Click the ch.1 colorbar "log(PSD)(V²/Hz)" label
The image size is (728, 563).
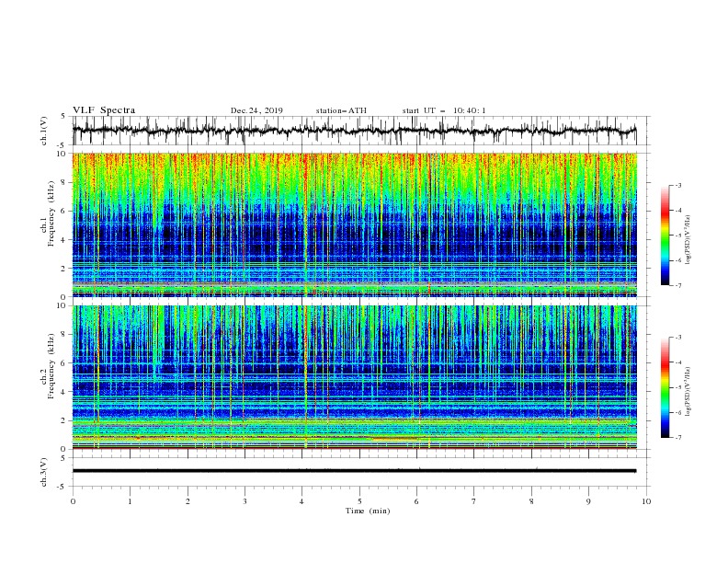click(x=688, y=240)
